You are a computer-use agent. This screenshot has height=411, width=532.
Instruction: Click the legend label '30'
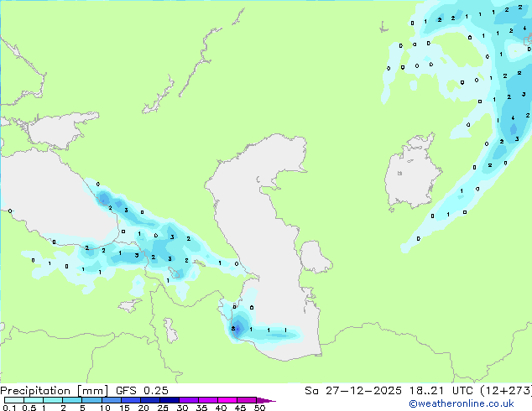click(x=183, y=408)
